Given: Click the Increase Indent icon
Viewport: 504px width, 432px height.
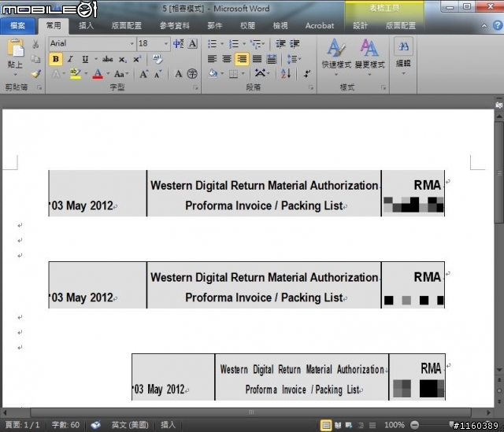Looking at the screenshot, I should (295, 44).
